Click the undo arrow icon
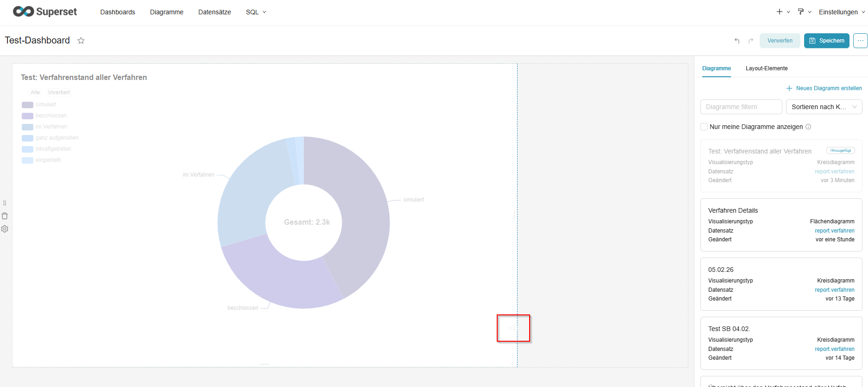Viewport: 868px width, 387px height. [x=737, y=41]
